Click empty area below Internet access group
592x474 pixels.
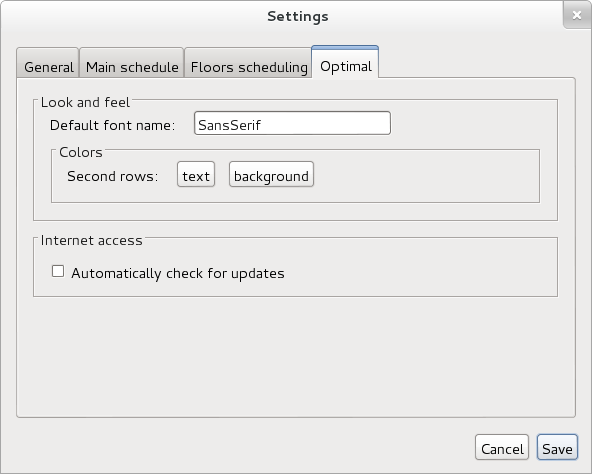[296, 357]
